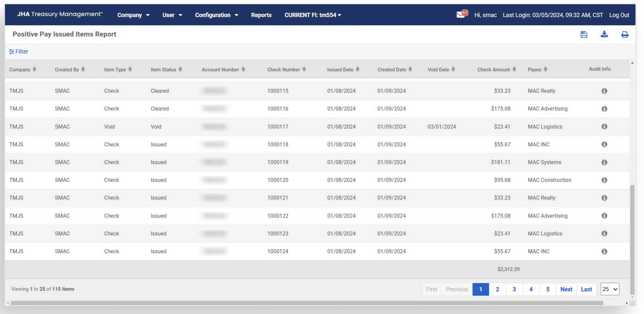This screenshot has width=644, height=314.
Task: Open the Reports menu item
Action: (x=261, y=15)
